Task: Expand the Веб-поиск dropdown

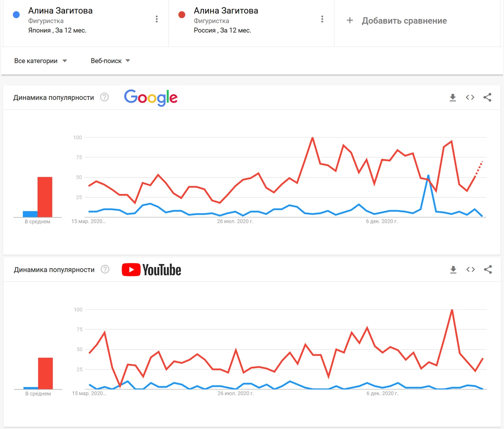Action: coord(110,61)
